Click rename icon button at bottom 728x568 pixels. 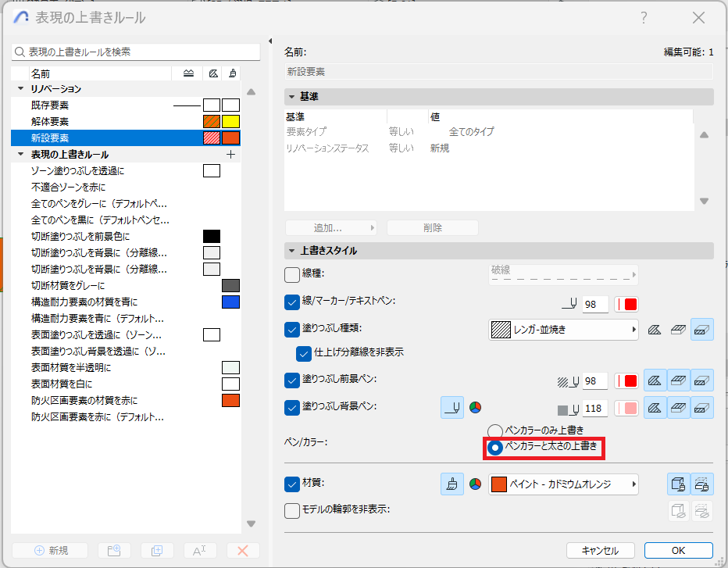pyautogui.click(x=200, y=550)
